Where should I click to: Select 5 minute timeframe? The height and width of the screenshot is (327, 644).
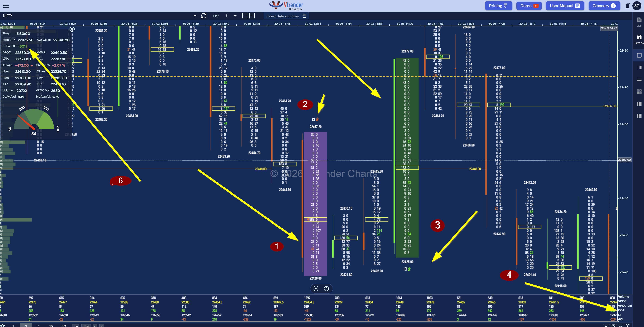38,325
